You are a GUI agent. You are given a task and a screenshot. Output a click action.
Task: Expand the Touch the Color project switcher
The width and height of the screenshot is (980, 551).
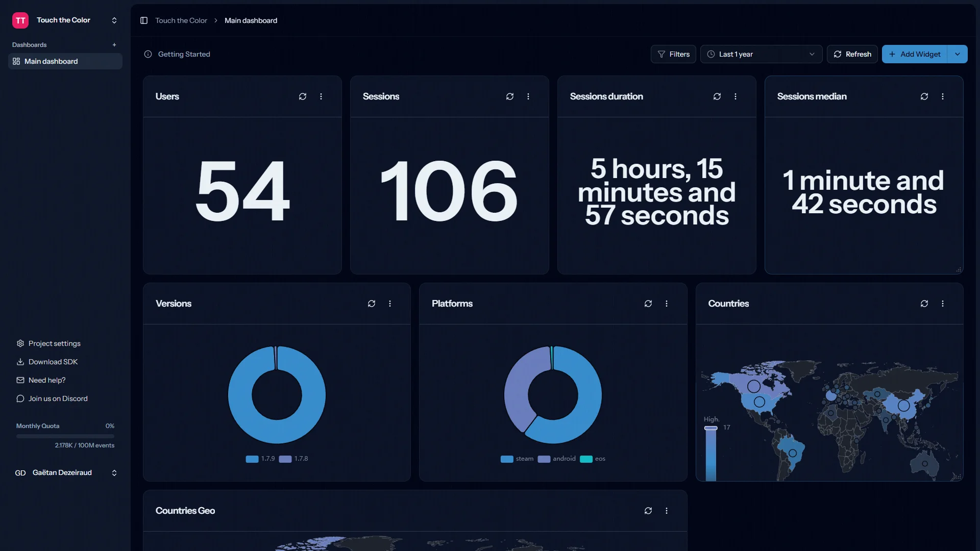click(x=114, y=20)
